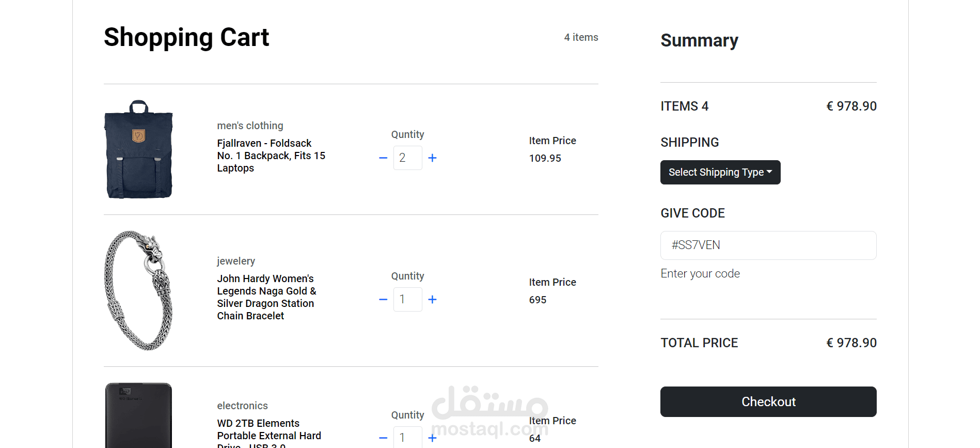Click the bracelet quantity field
The height and width of the screenshot is (448, 980).
click(x=408, y=299)
